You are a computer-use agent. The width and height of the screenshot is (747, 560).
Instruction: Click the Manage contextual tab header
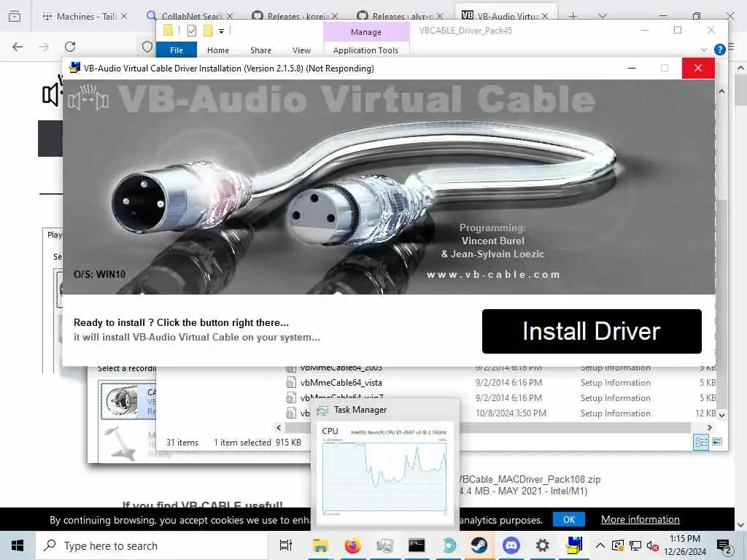point(366,32)
